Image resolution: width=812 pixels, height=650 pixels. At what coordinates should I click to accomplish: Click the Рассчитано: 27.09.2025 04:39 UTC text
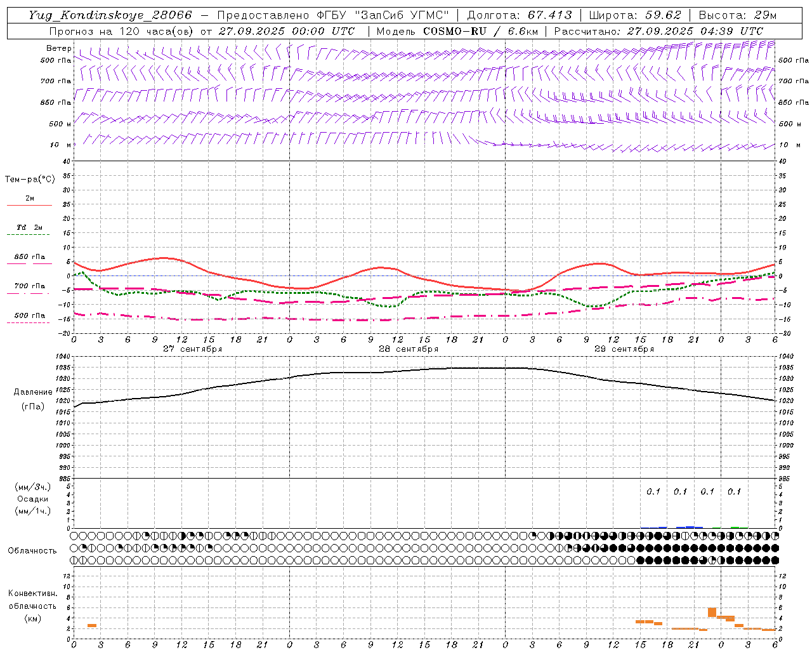[x=658, y=31]
